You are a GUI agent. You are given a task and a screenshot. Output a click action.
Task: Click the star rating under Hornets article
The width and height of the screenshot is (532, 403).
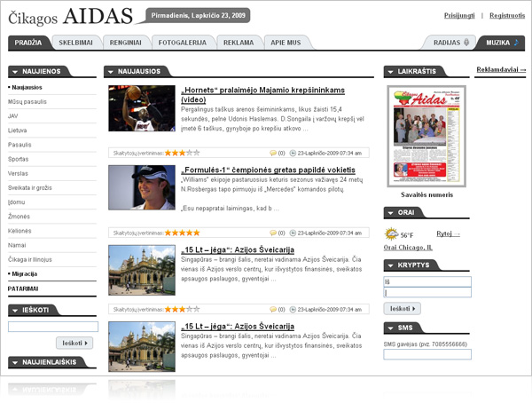coord(182,153)
